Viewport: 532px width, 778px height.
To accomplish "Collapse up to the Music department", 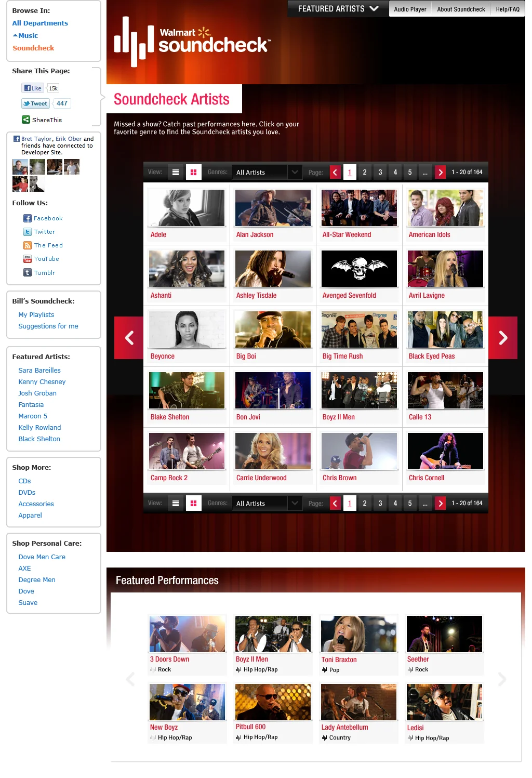I will point(25,35).
